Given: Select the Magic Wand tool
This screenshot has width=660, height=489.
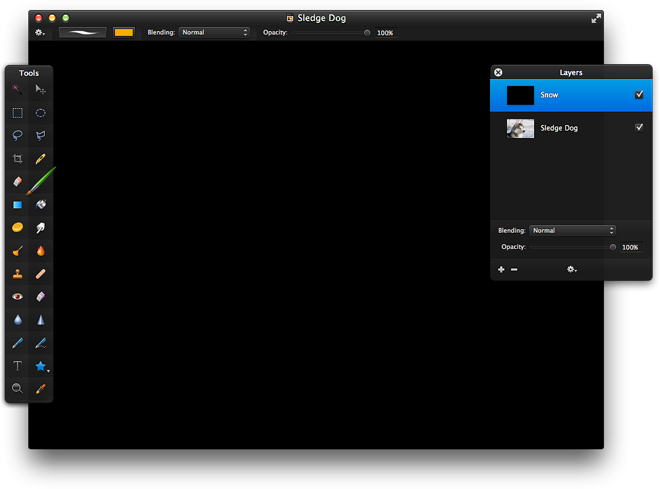Looking at the screenshot, I should coord(17,89).
